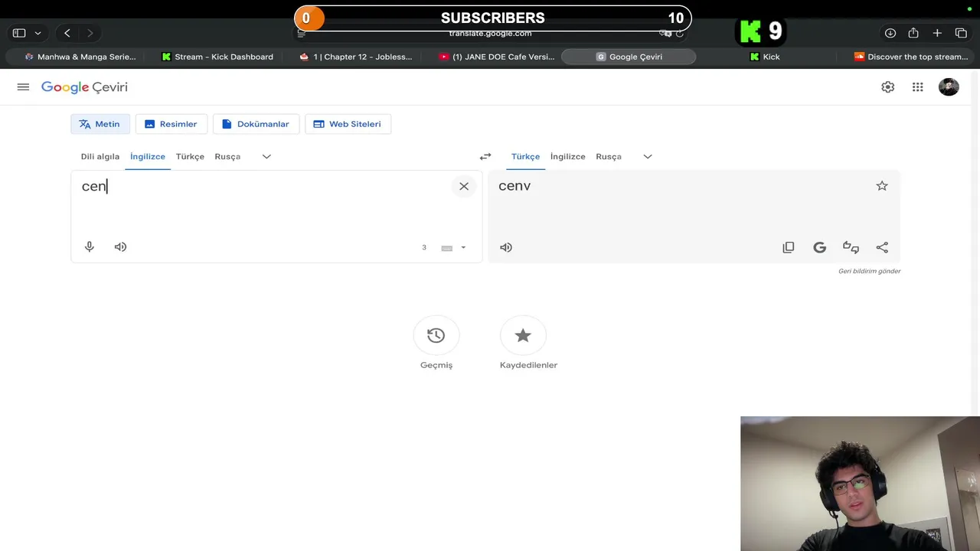Screen dimensions: 980x551
Task: Switch to the Kick tab
Action: 764,57
